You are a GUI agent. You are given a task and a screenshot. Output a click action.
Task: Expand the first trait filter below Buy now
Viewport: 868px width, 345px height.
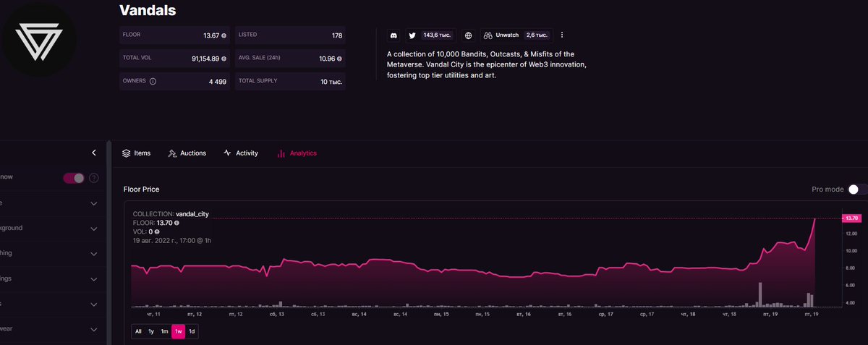94,204
